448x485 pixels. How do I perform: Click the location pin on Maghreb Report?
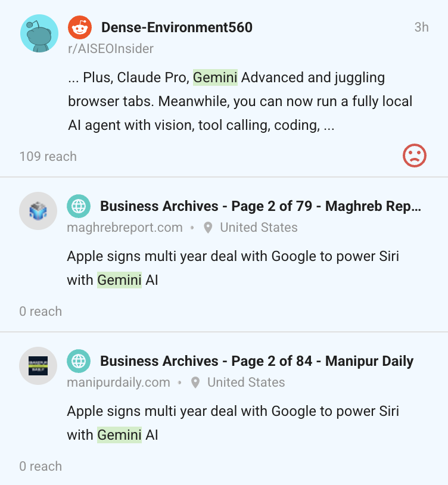coord(208,228)
